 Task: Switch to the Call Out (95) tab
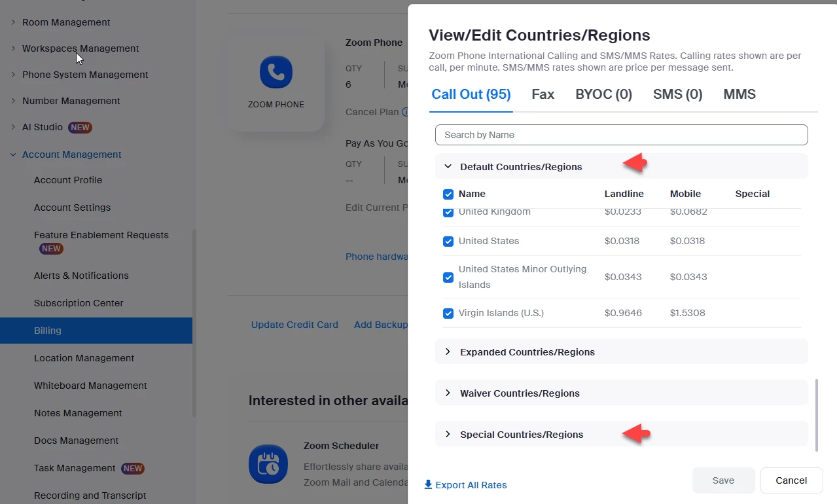click(471, 94)
